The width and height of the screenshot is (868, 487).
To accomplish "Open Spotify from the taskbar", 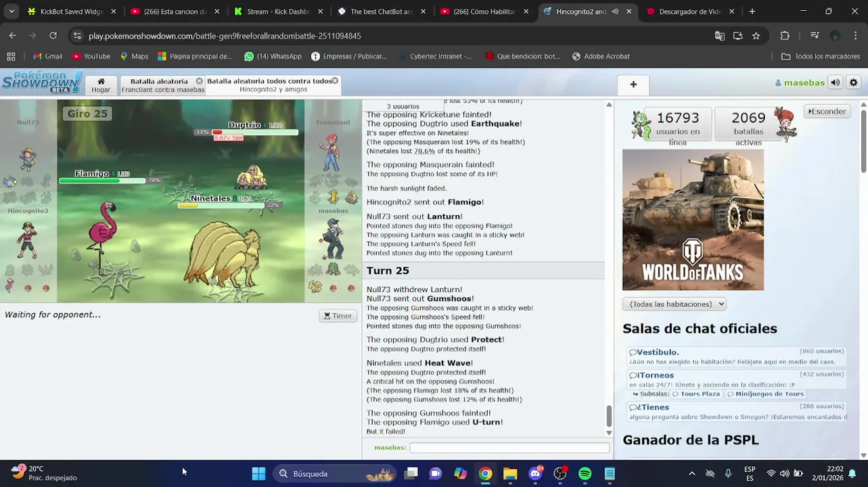I will click(x=585, y=473).
